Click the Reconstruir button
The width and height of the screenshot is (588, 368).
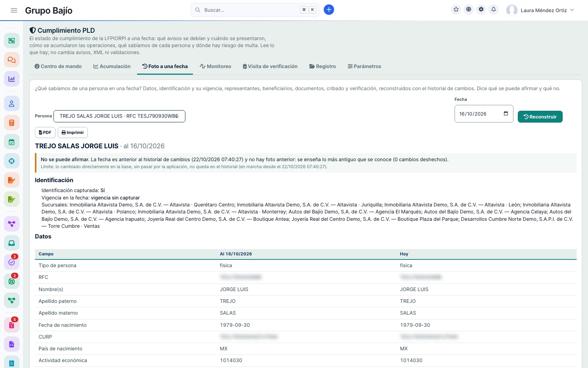click(x=540, y=117)
